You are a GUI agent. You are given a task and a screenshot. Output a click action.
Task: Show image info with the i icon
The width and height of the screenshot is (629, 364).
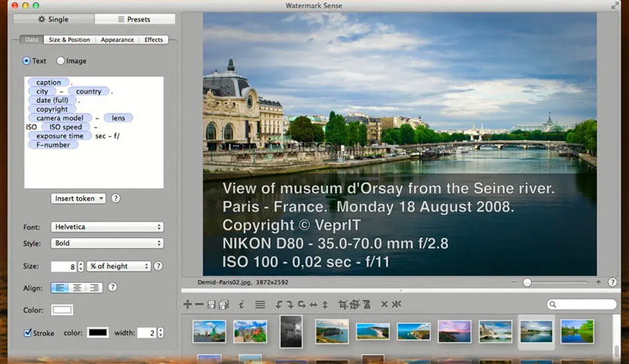tap(241, 305)
